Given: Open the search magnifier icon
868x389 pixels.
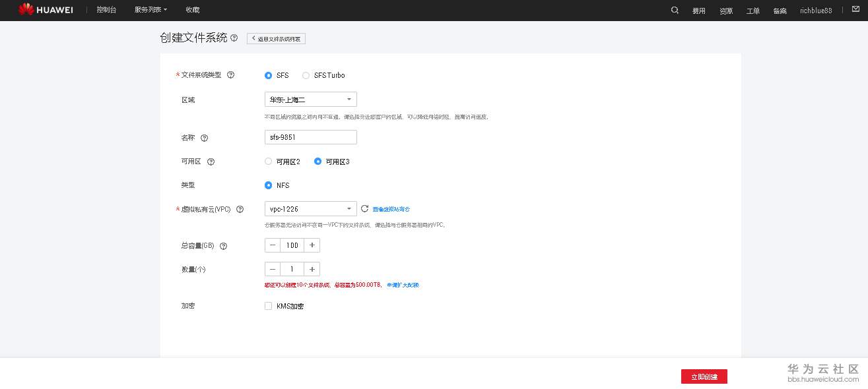Looking at the screenshot, I should coord(675,10).
